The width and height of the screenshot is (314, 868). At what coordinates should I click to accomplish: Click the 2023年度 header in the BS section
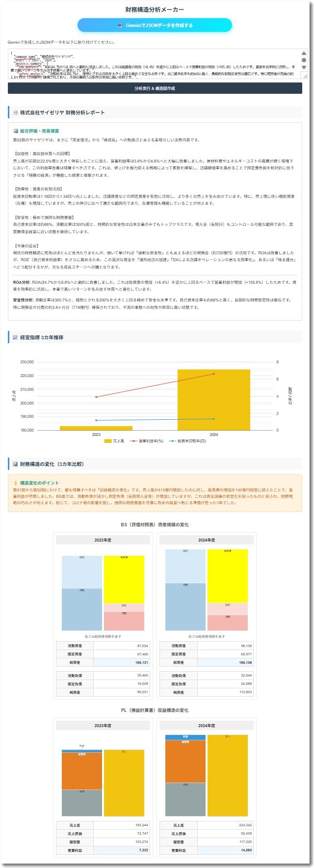click(x=103, y=540)
